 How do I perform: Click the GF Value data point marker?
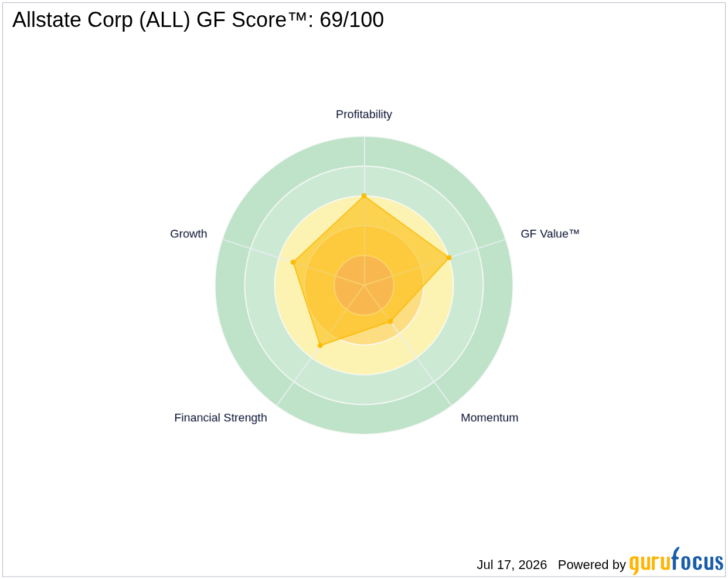pos(449,257)
